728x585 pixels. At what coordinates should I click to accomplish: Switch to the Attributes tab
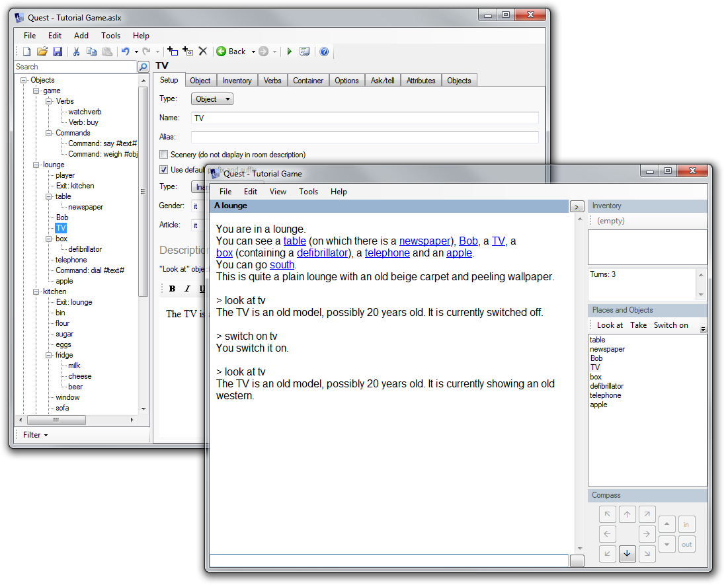421,81
